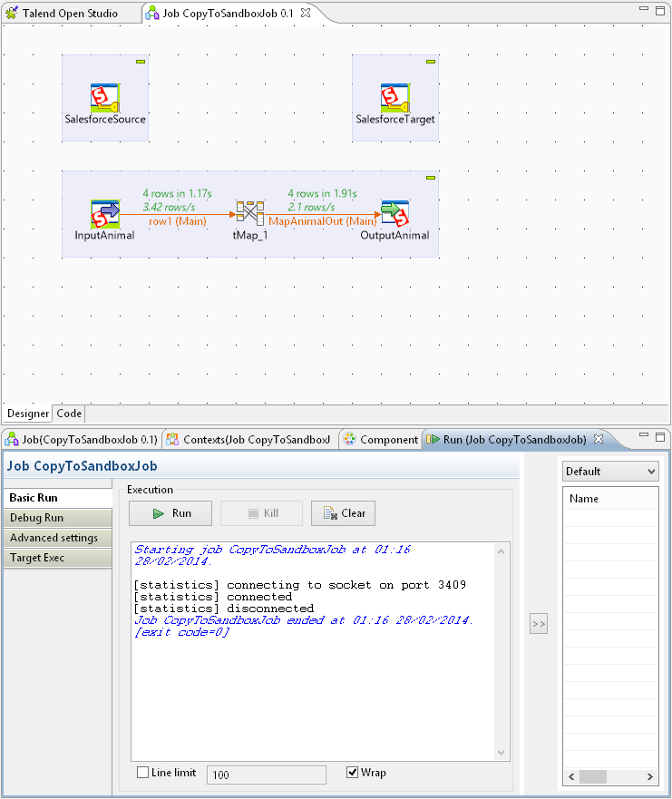Maximize the job designer editor area
This screenshot has height=799, width=672.
[x=660, y=10]
